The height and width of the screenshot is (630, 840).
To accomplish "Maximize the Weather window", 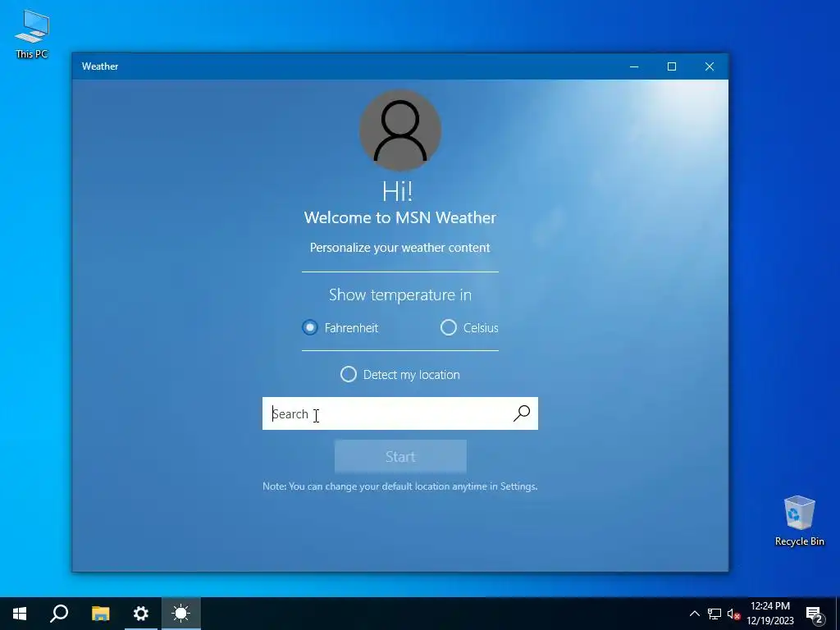I will 672,66.
